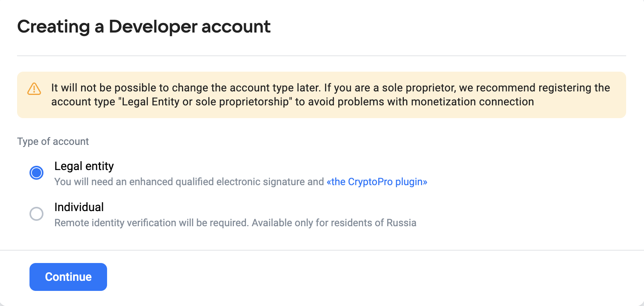Screen dimensions: 644x306
Task: Click the "Available only for residents of Russia" note
Action: 334,223
